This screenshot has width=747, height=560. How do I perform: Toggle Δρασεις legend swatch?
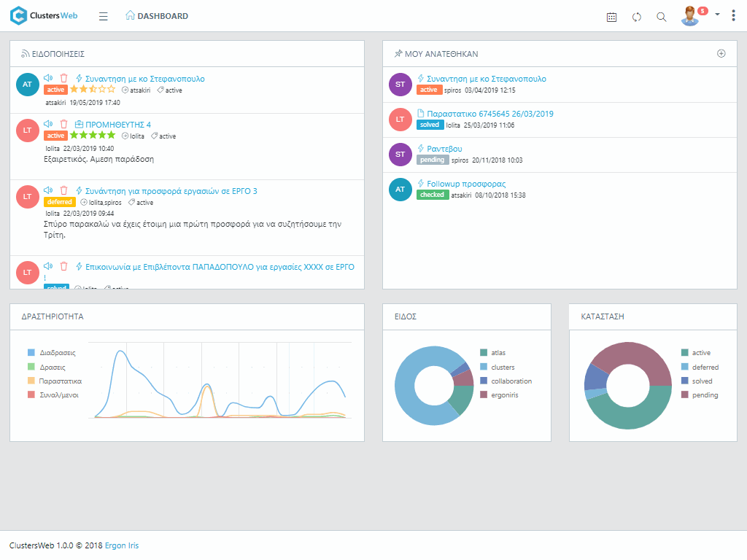point(31,367)
